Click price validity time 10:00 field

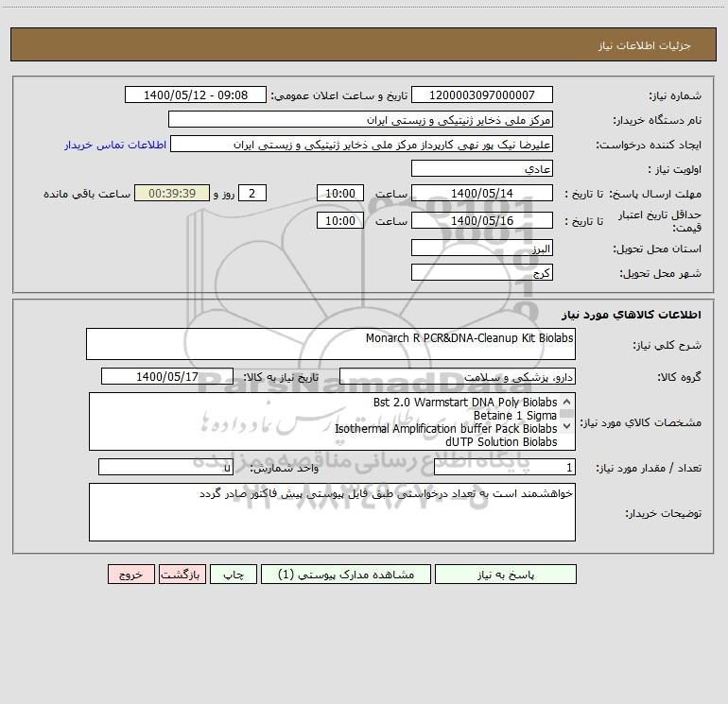[339, 220]
